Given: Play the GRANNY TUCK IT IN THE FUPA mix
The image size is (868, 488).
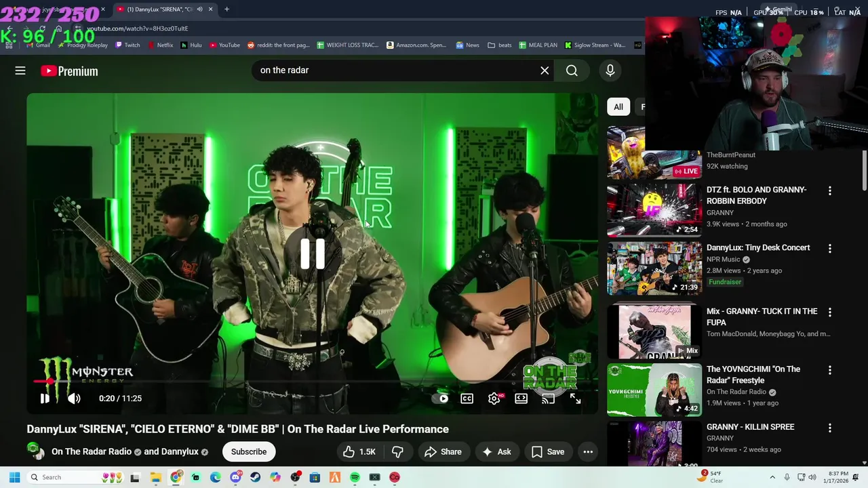Looking at the screenshot, I should (x=654, y=331).
